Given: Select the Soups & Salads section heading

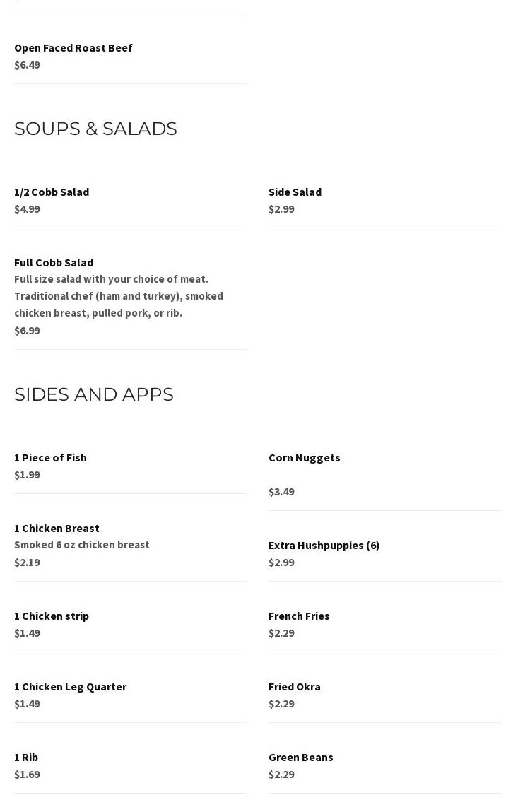Looking at the screenshot, I should [95, 129].
